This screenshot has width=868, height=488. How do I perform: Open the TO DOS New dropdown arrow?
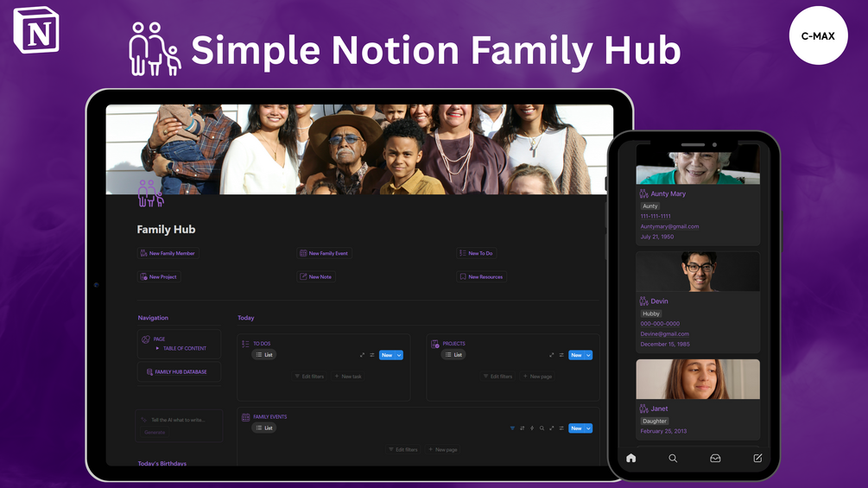399,355
